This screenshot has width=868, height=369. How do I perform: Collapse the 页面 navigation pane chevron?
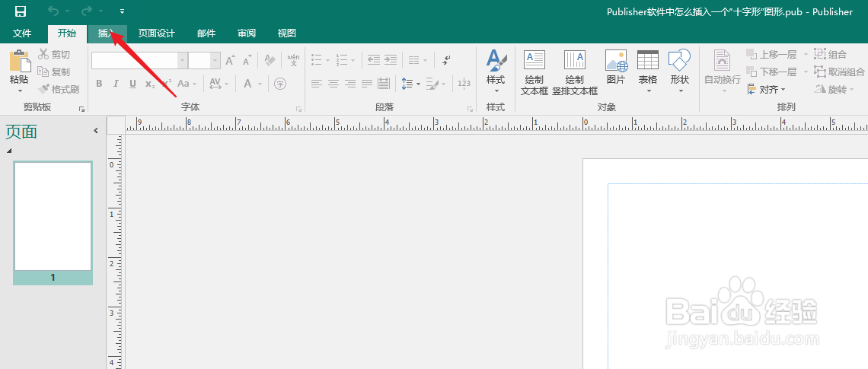96,131
